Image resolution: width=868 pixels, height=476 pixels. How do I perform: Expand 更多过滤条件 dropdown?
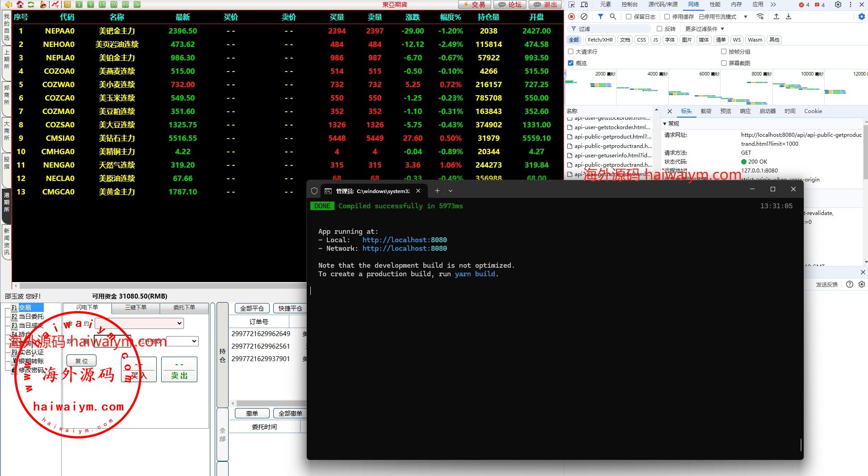coord(704,29)
